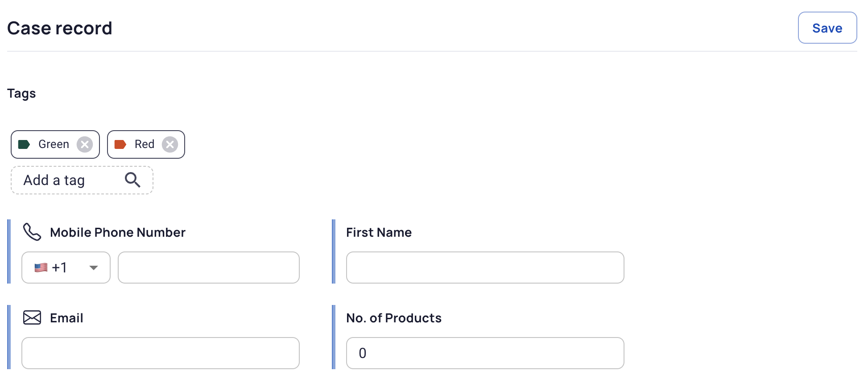This screenshot has height=387, width=868.
Task: Focus the Add a tag field
Action: [82, 180]
